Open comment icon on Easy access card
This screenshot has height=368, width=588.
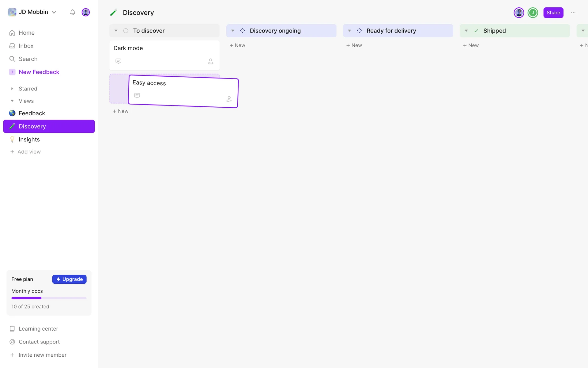pyautogui.click(x=137, y=96)
